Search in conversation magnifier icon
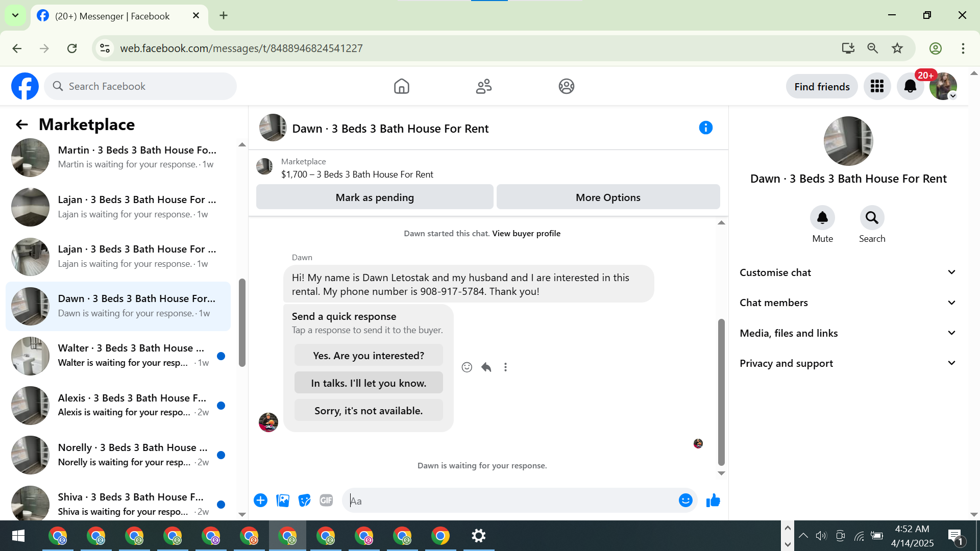This screenshot has height=551, width=980. click(x=872, y=218)
